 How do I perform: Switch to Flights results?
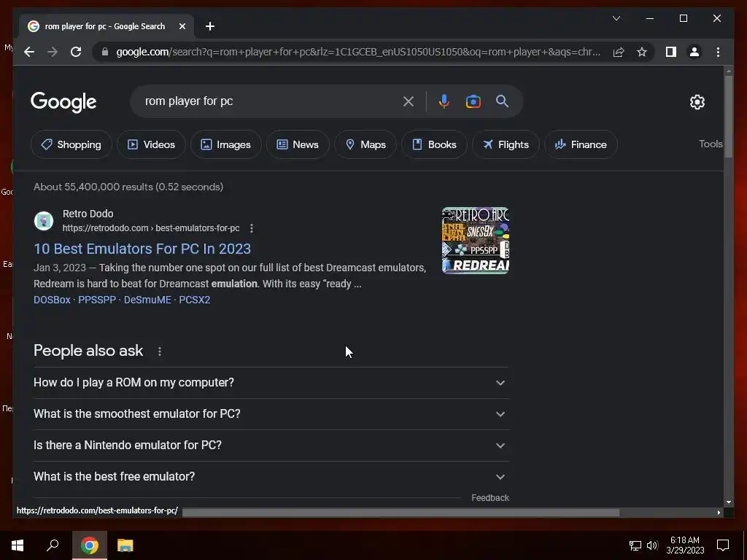pos(506,144)
